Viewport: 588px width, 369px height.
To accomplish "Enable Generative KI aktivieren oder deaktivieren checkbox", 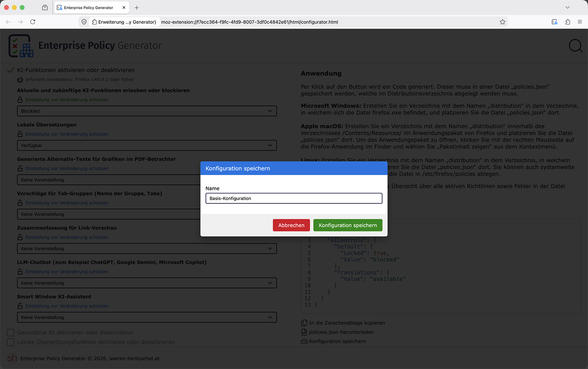I will click(11, 332).
